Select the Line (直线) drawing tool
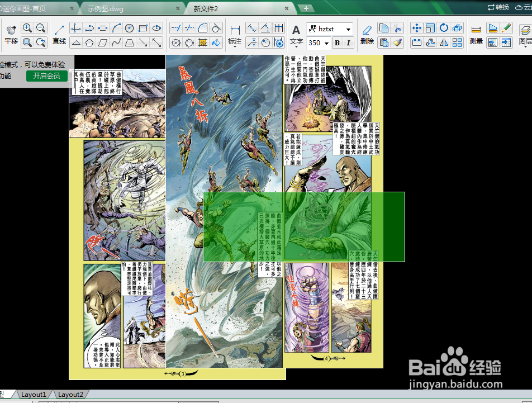The height and width of the screenshot is (403, 532). (x=59, y=35)
